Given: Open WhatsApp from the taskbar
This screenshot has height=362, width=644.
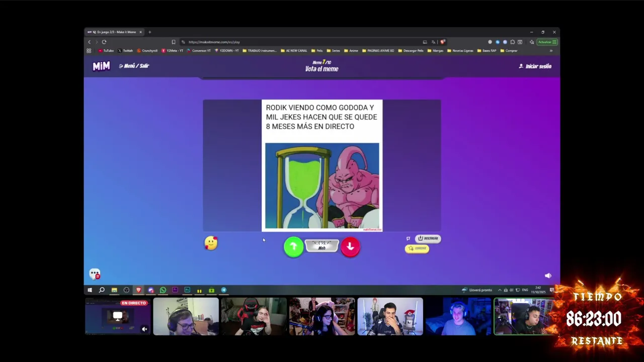Looking at the screenshot, I should (163, 290).
